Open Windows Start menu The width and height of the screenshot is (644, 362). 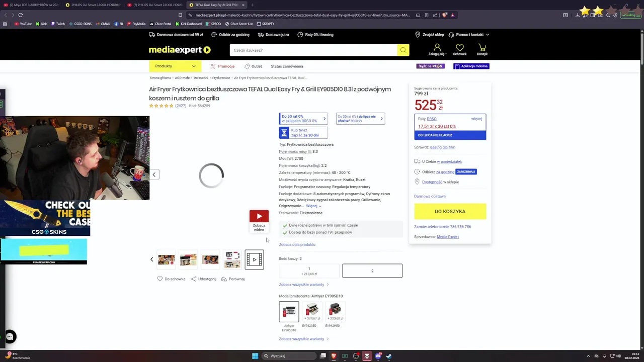point(255,356)
